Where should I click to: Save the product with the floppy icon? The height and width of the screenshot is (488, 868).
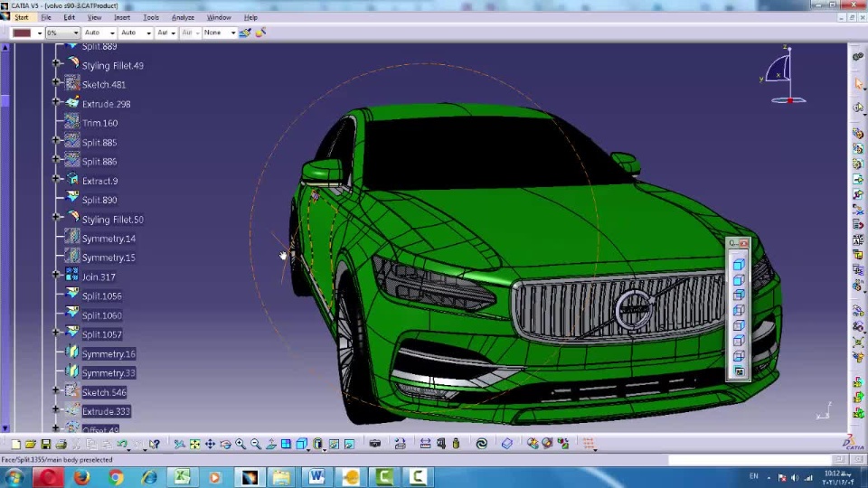coord(46,444)
